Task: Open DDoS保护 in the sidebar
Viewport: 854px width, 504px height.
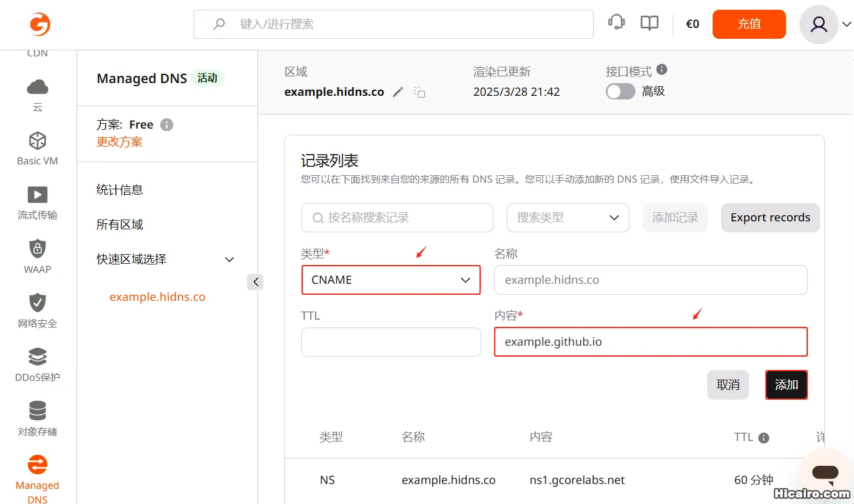Action: click(x=38, y=365)
